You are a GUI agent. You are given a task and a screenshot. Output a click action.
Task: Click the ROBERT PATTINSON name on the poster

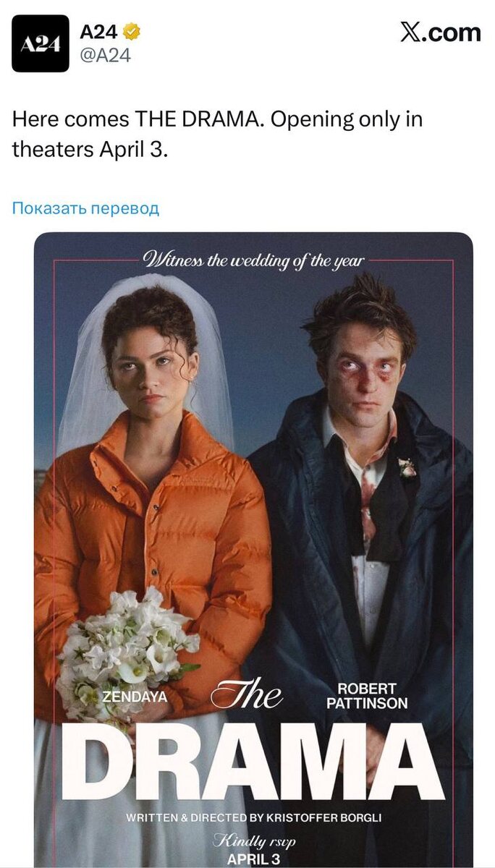(367, 696)
